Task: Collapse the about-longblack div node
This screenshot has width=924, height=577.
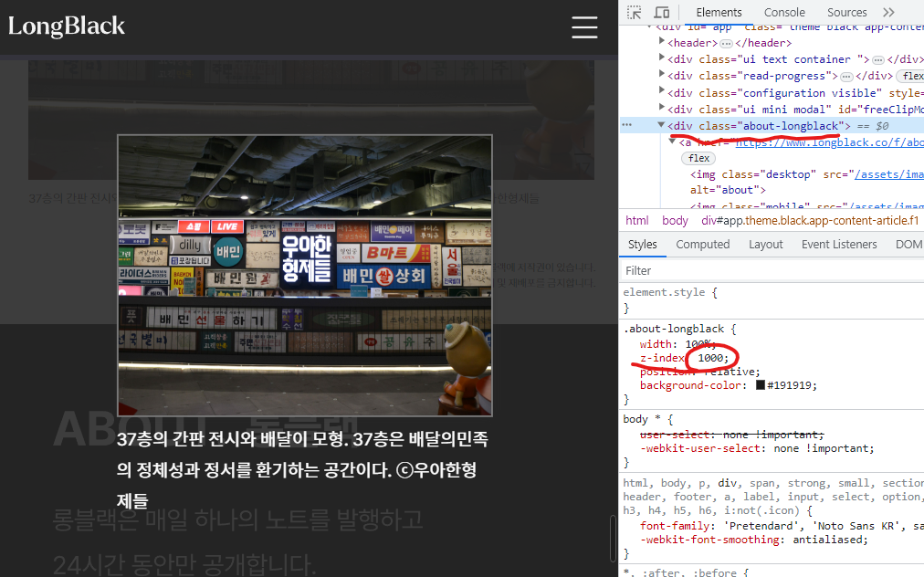Action: [x=661, y=126]
